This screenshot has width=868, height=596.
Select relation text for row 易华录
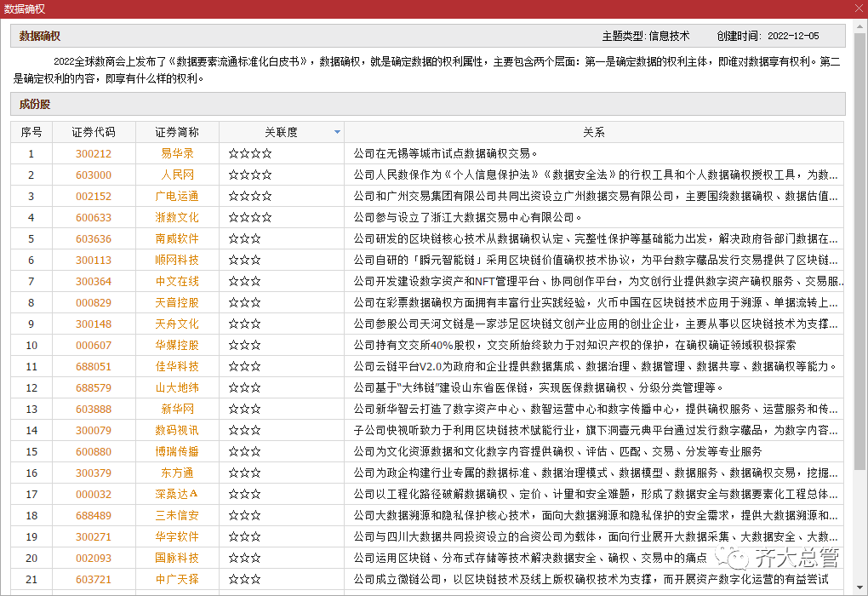(446, 153)
